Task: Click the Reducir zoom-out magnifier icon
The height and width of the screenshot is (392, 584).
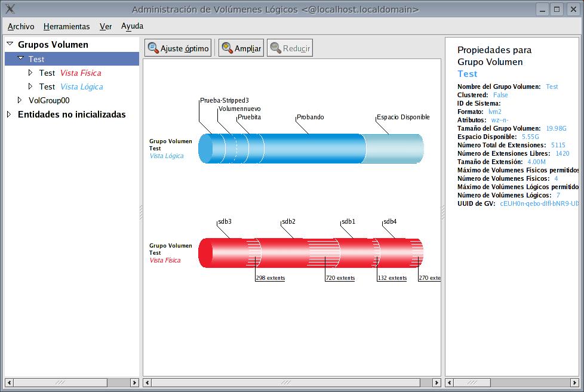Action: click(276, 48)
